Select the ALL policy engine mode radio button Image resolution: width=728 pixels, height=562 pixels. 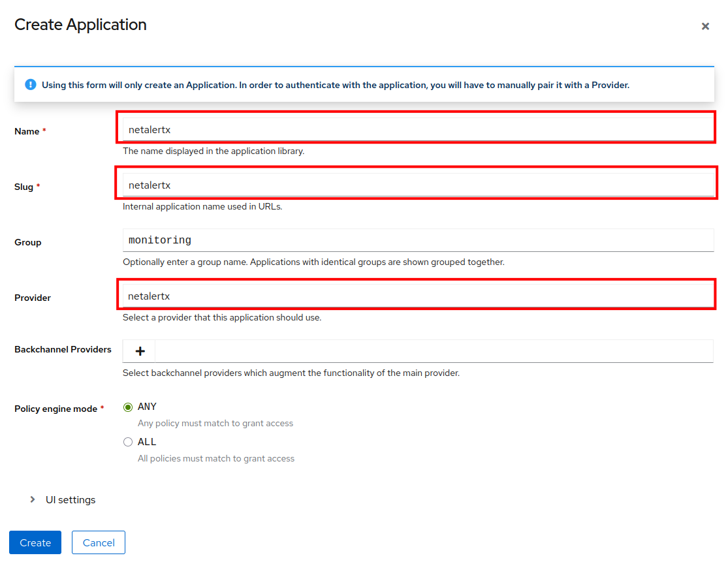128,442
